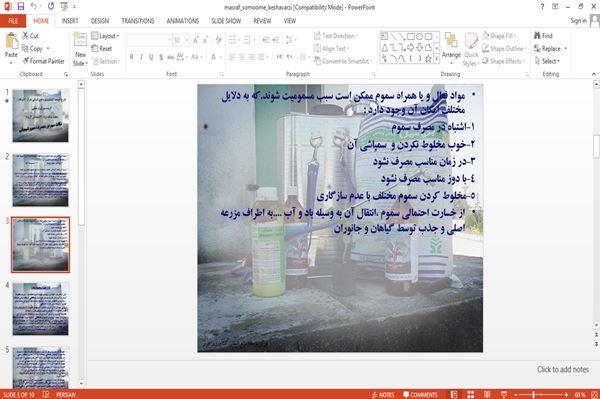Switch to the INSERT tab
This screenshot has height=399, width=600.
point(70,21)
